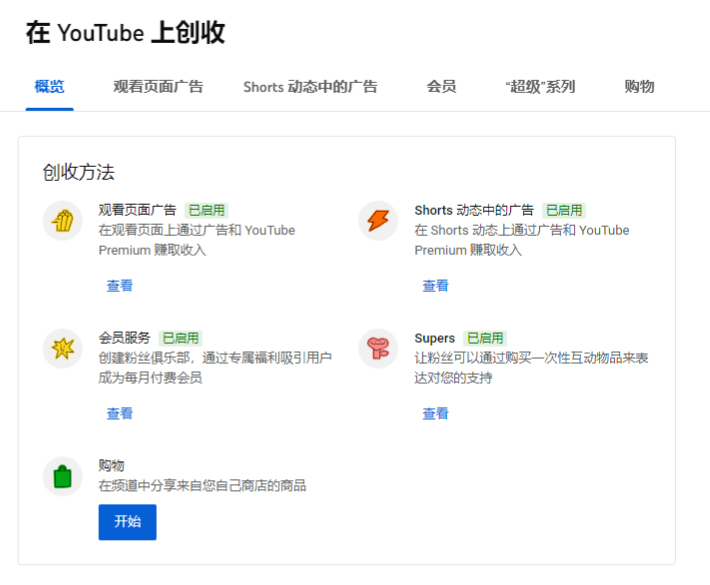Click 查看 under 观看页面广告
The image size is (710, 585).
[x=120, y=286]
